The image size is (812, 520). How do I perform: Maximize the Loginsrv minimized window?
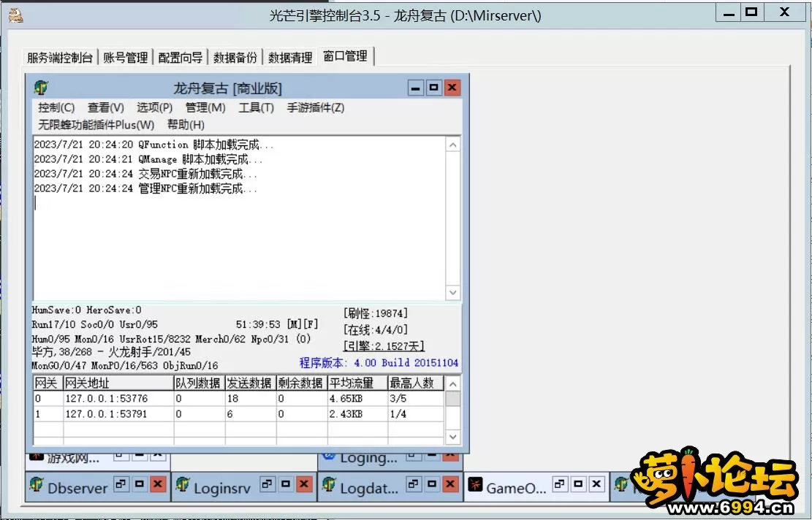coord(286,484)
